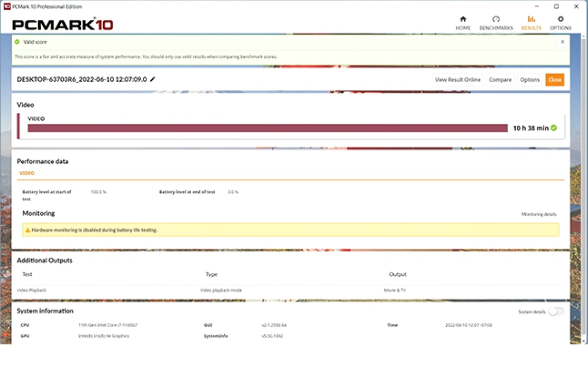Select the VIDEO performance data tab
588x368 pixels.
pos(26,173)
